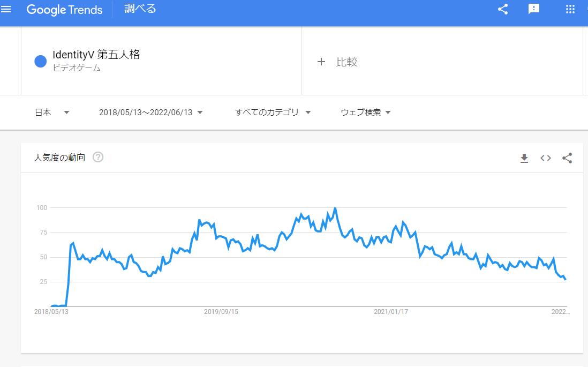Click the embed code icon
This screenshot has height=367, width=588.
pyautogui.click(x=546, y=158)
